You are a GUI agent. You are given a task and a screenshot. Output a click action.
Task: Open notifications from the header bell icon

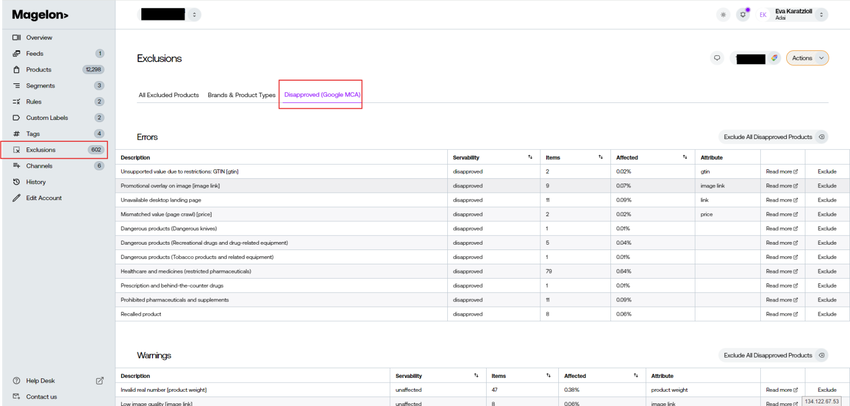(x=743, y=15)
